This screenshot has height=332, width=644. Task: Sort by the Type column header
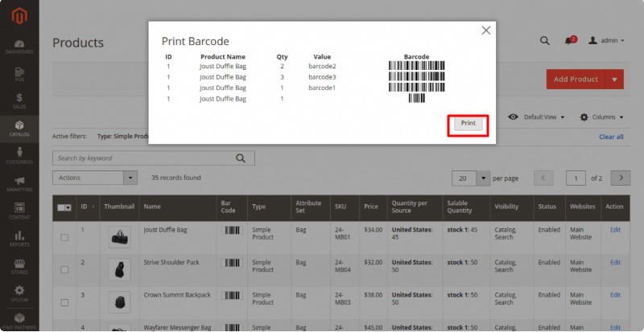tap(269, 207)
